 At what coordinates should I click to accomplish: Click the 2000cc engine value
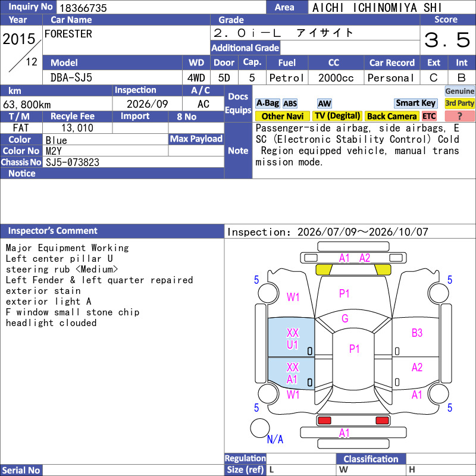click(x=336, y=78)
